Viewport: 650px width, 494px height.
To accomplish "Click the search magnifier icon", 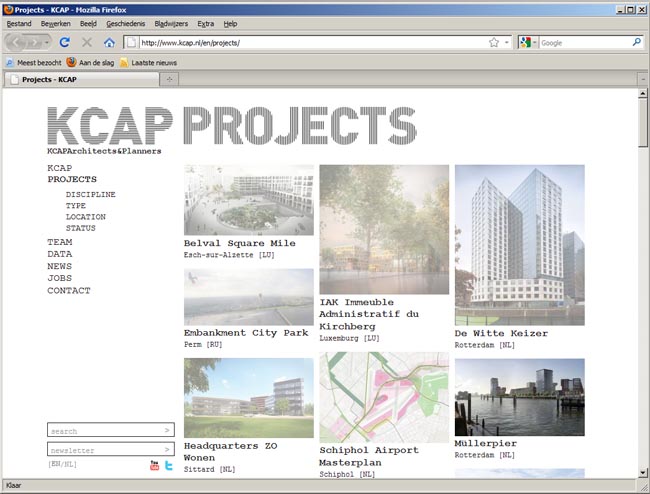I will (x=637, y=42).
